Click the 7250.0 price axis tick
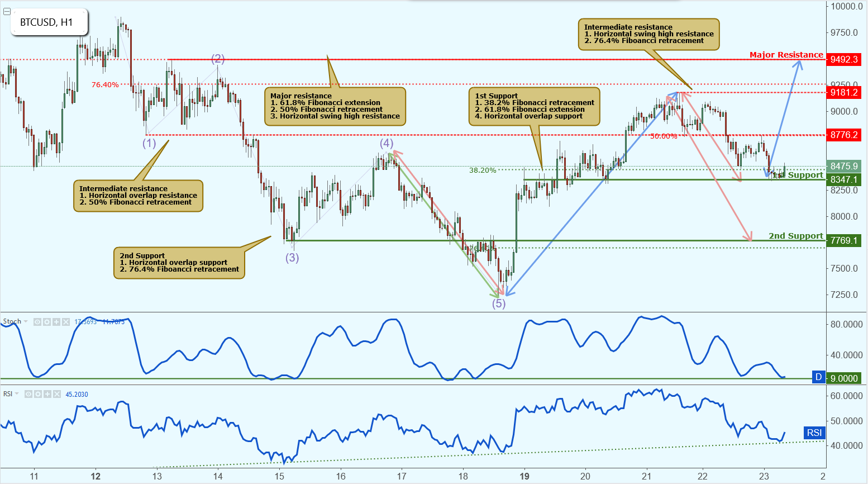The image size is (868, 484). [844, 295]
